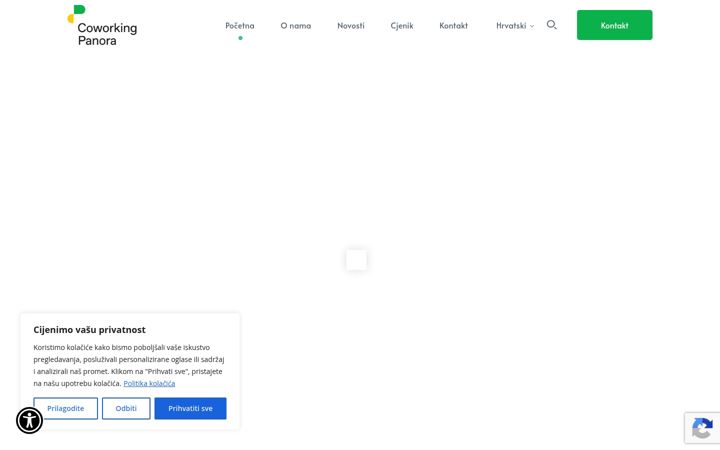
Task: Open the Novosti menu item
Action: point(351,26)
